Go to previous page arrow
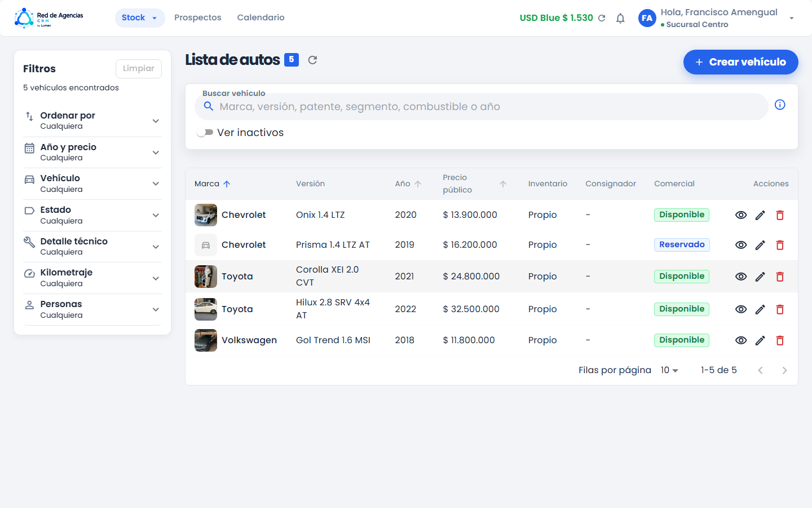This screenshot has height=508, width=812. 760,370
